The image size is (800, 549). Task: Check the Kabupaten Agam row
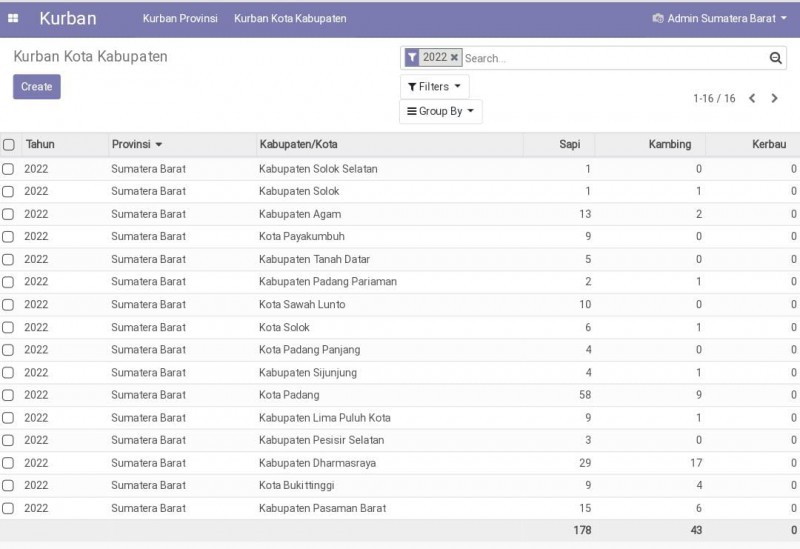coord(8,214)
